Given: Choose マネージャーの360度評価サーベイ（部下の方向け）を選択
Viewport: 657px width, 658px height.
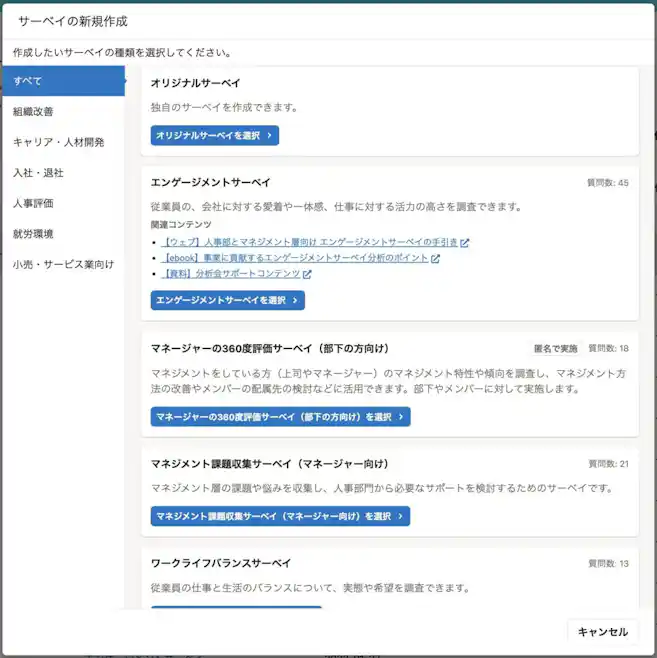Looking at the screenshot, I should [x=280, y=417].
